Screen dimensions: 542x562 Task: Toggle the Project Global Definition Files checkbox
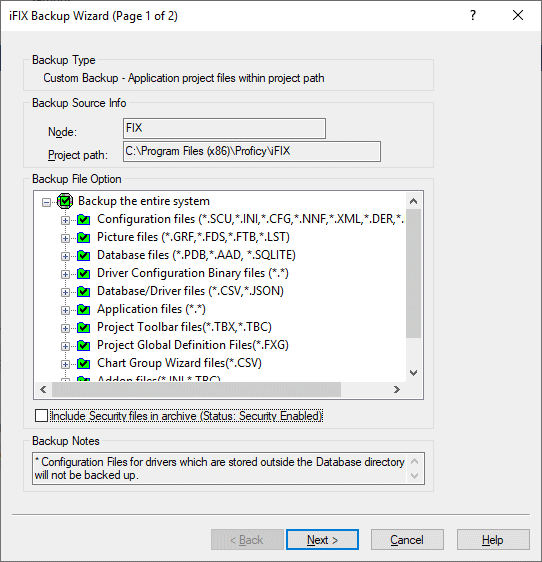84,346
